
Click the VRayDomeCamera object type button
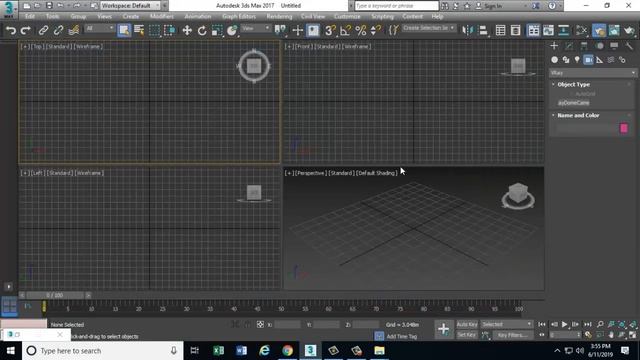pos(573,103)
